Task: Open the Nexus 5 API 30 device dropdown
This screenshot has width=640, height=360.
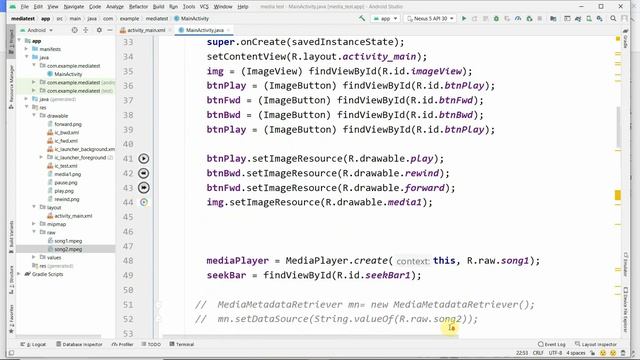Action: click(x=430, y=18)
